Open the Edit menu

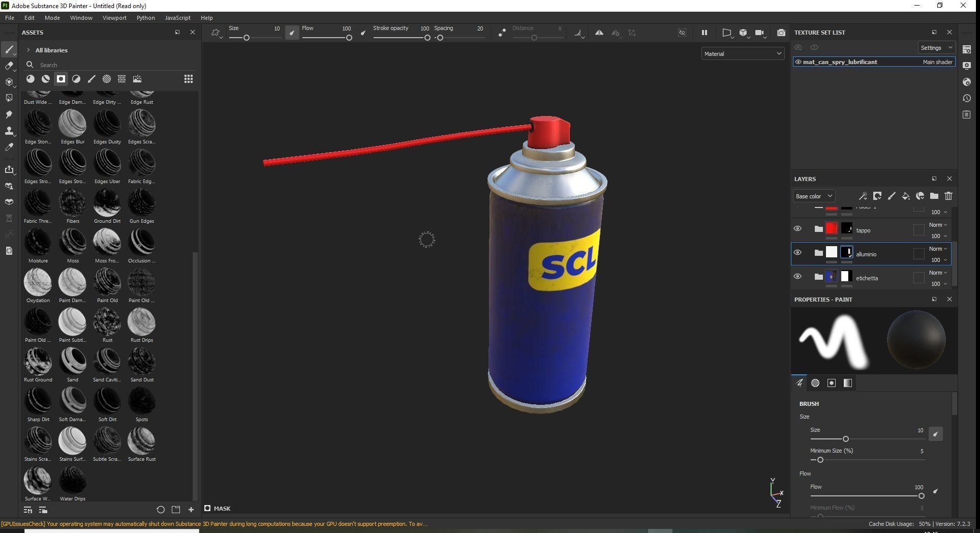(29, 18)
